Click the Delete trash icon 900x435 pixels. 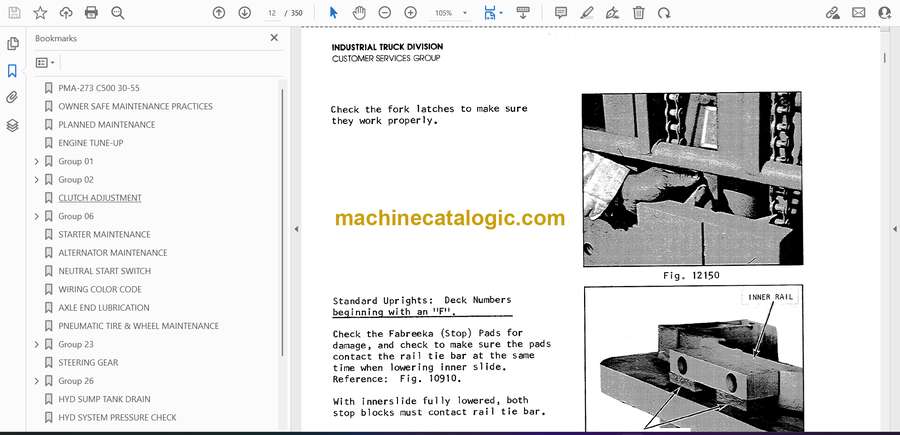coord(638,13)
